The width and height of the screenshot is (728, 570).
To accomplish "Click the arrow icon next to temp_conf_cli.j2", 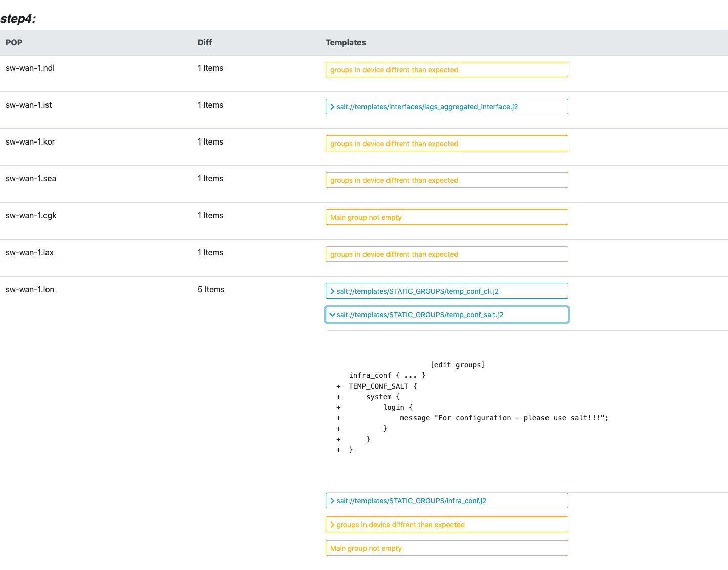I will (332, 291).
